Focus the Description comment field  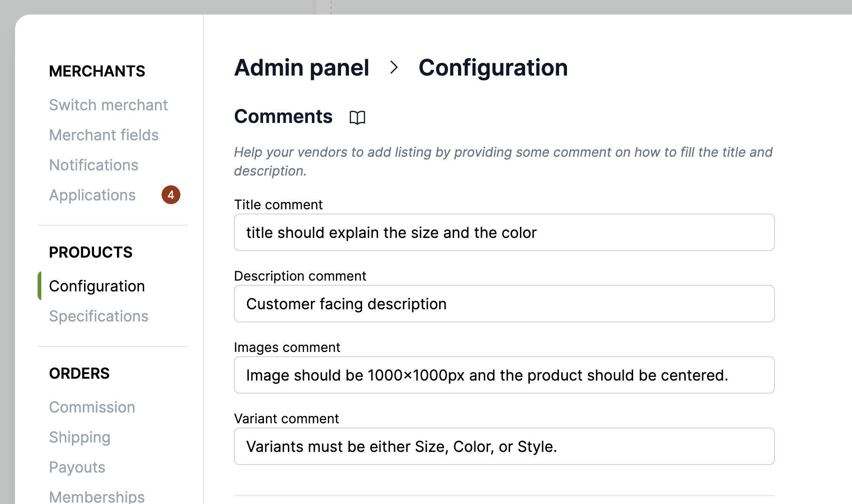(504, 304)
